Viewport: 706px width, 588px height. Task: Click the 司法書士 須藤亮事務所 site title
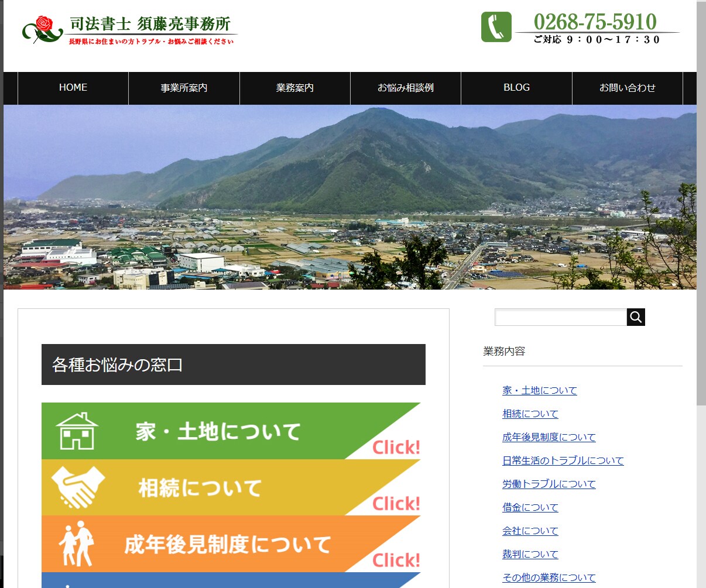[150, 23]
